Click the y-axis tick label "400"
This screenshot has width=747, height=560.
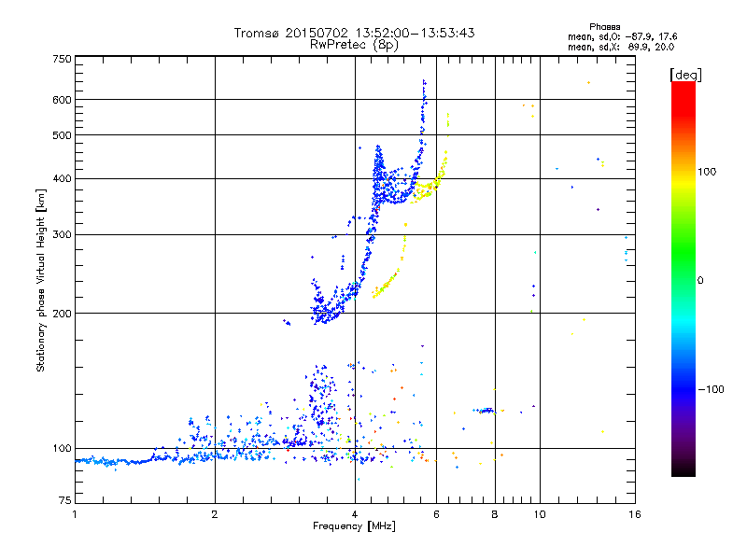point(62,178)
